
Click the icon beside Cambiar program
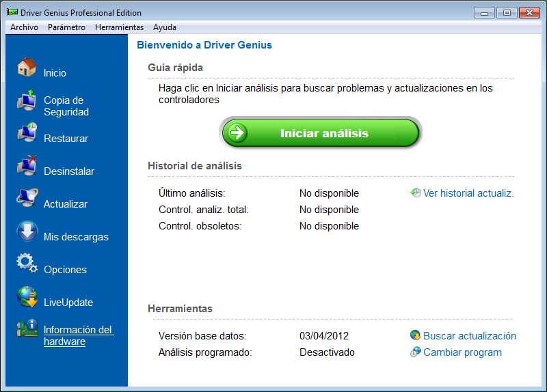pyautogui.click(x=416, y=352)
